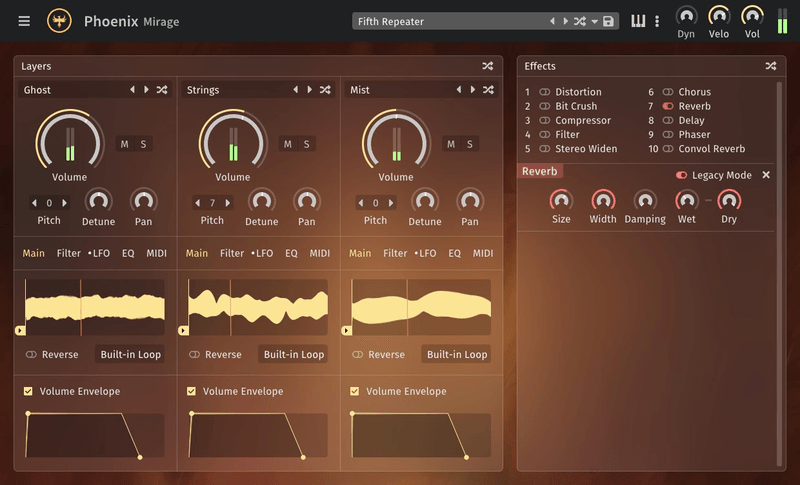This screenshot has width=800, height=485.
Task: Uncheck Volume Envelope for Ghost layer
Action: 28,391
